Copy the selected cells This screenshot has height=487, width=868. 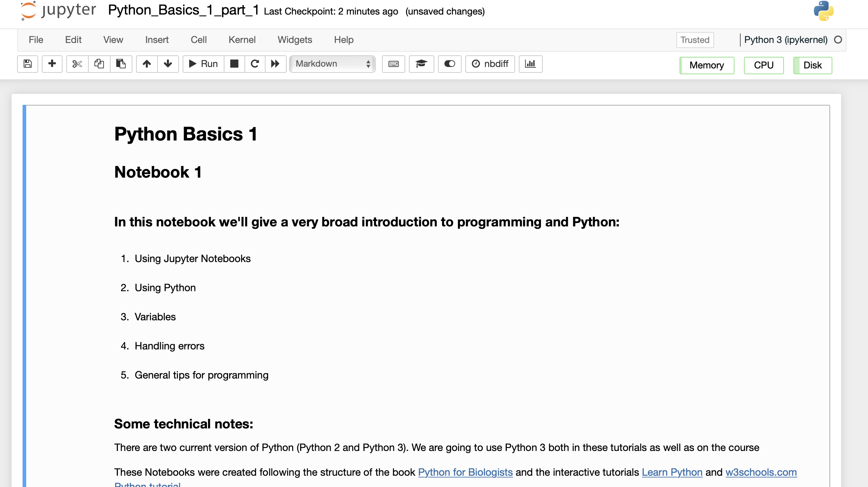pos(99,64)
